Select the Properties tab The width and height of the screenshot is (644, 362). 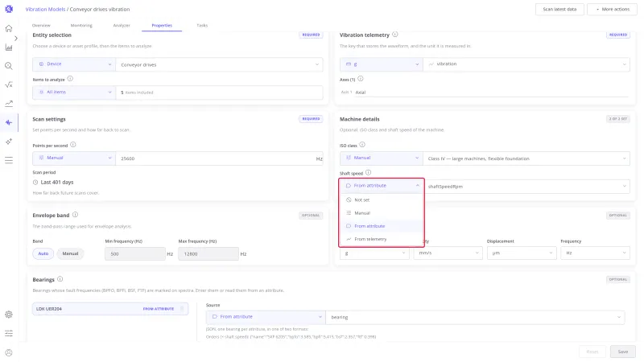tap(162, 26)
